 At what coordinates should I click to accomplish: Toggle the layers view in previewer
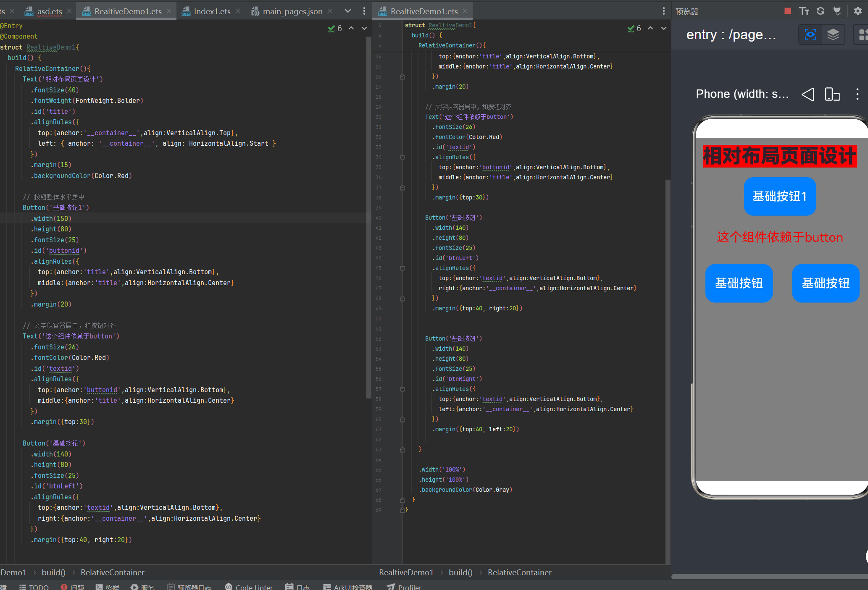pos(833,34)
